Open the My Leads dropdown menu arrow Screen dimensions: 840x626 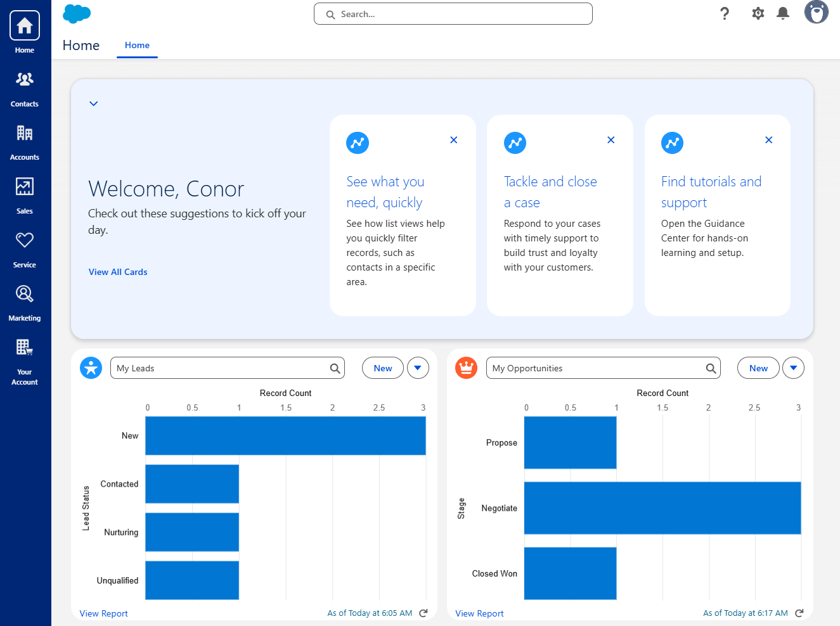418,367
